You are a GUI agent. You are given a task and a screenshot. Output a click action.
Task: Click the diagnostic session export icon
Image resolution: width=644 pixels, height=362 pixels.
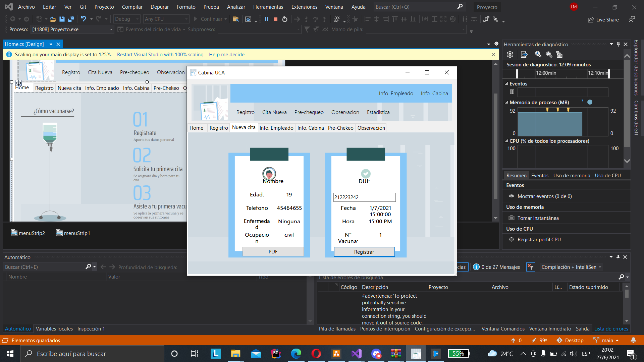(524, 54)
